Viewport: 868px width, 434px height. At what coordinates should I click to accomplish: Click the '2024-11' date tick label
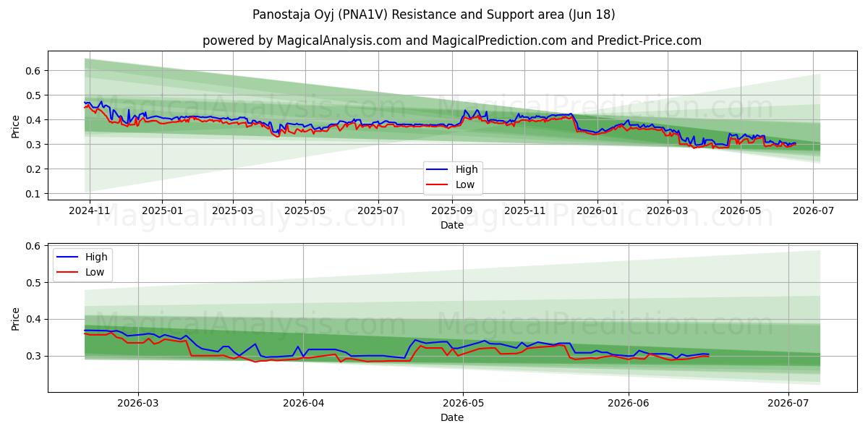pyautogui.click(x=90, y=212)
